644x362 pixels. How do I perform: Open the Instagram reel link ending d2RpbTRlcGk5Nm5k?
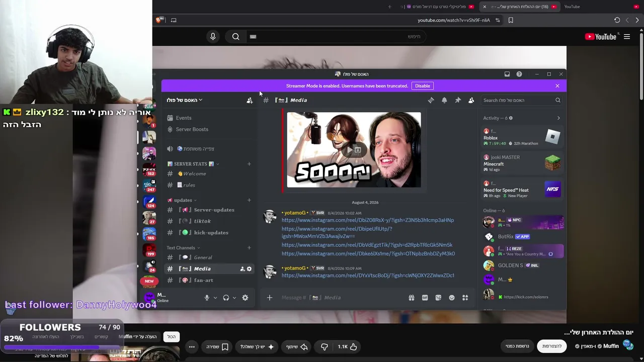point(367,245)
